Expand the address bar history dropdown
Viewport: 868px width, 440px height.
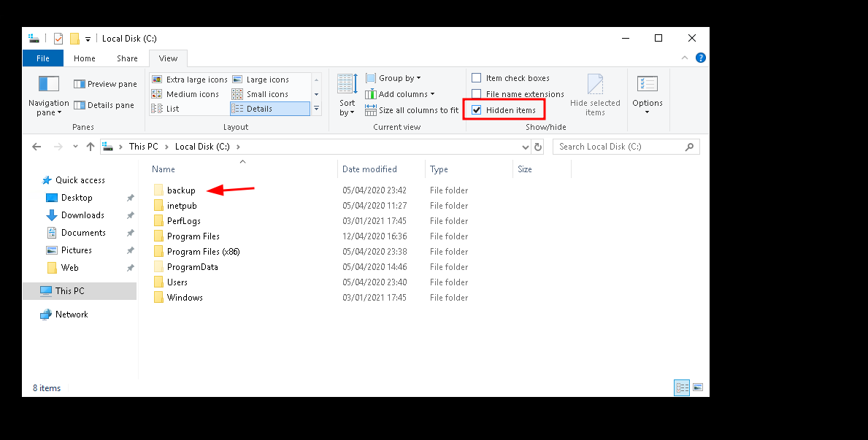pyautogui.click(x=526, y=147)
